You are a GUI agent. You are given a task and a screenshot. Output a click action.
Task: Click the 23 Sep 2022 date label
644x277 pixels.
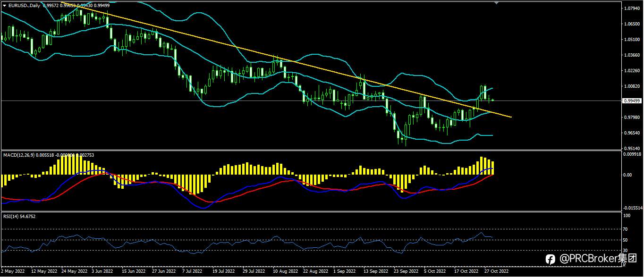click(x=406, y=272)
